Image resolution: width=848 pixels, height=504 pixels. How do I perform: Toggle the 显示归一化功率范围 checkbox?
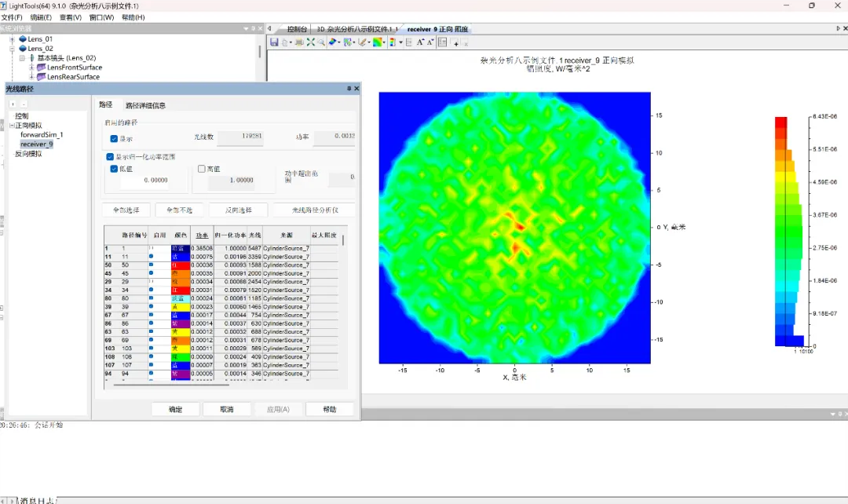coord(110,157)
